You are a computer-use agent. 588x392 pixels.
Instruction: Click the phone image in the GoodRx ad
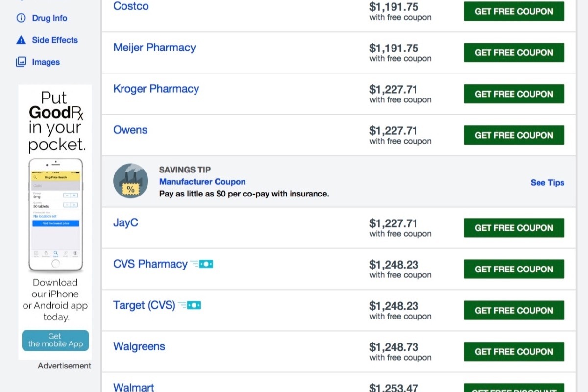55,215
